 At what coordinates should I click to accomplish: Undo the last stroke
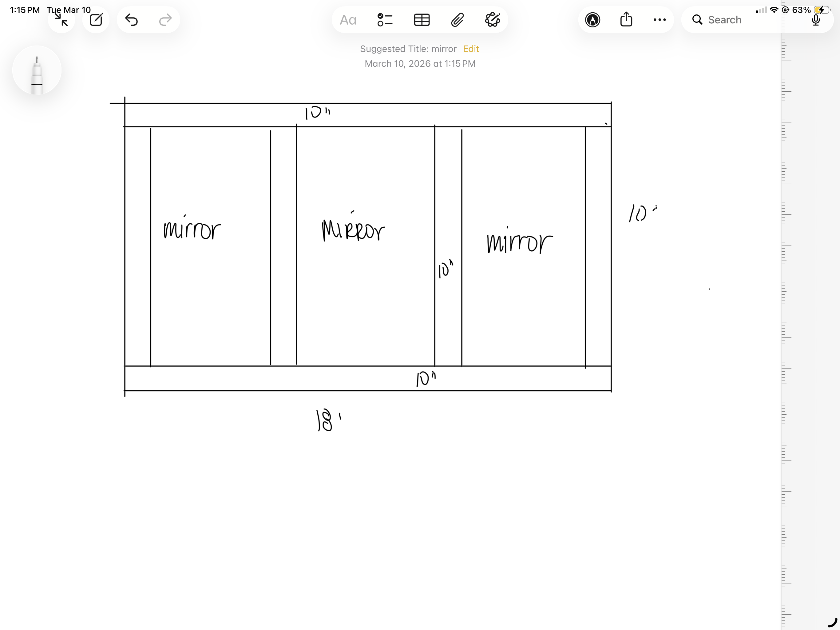coord(131,20)
